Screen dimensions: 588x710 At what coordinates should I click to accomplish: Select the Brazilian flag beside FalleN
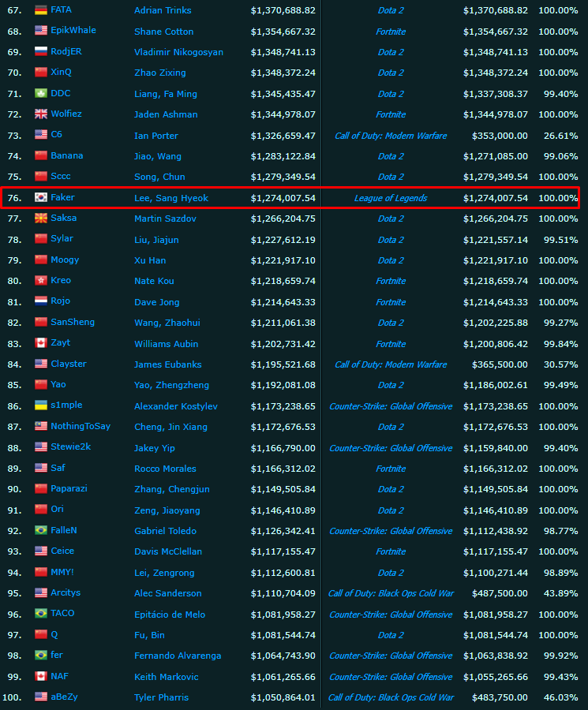pyautogui.click(x=41, y=531)
